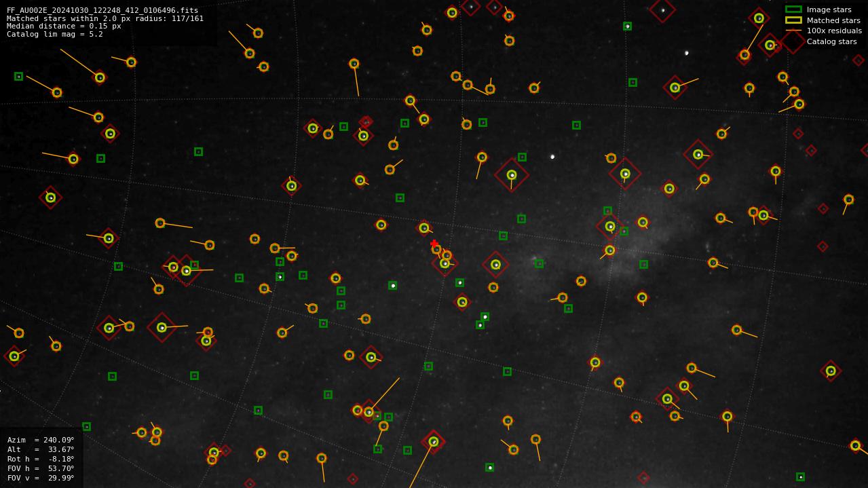Select the 'Catalog stars' legend label
This screenshot has width=868, height=488.
[x=831, y=41]
